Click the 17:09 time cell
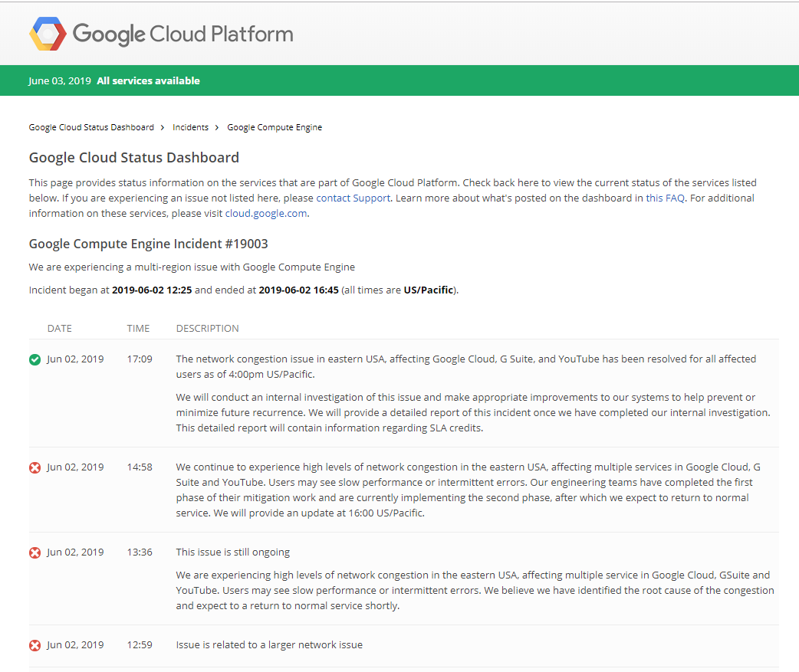The height and width of the screenshot is (672, 799). (140, 359)
